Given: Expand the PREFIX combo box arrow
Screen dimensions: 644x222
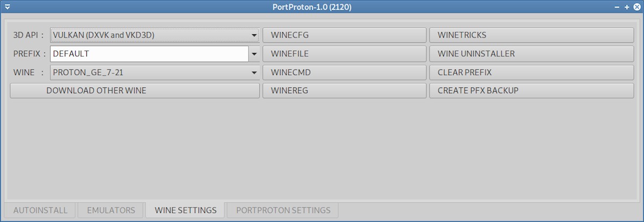Looking at the screenshot, I should [254, 54].
